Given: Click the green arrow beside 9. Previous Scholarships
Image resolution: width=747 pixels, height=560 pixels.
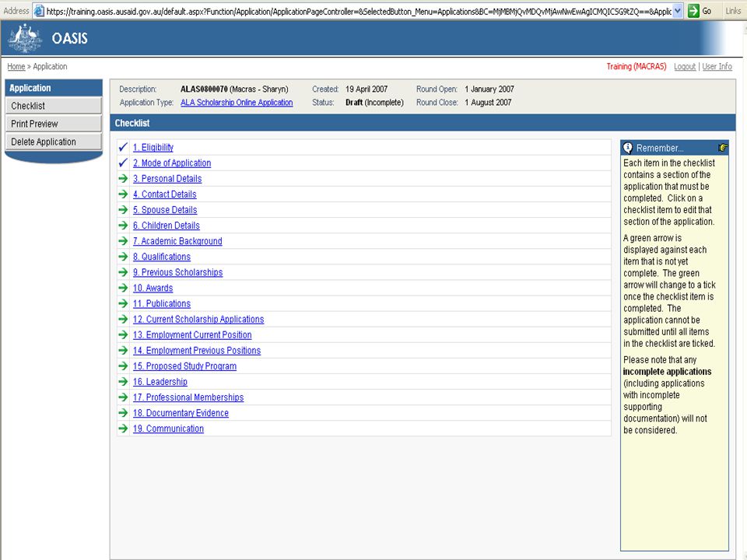Looking at the screenshot, I should click(123, 272).
